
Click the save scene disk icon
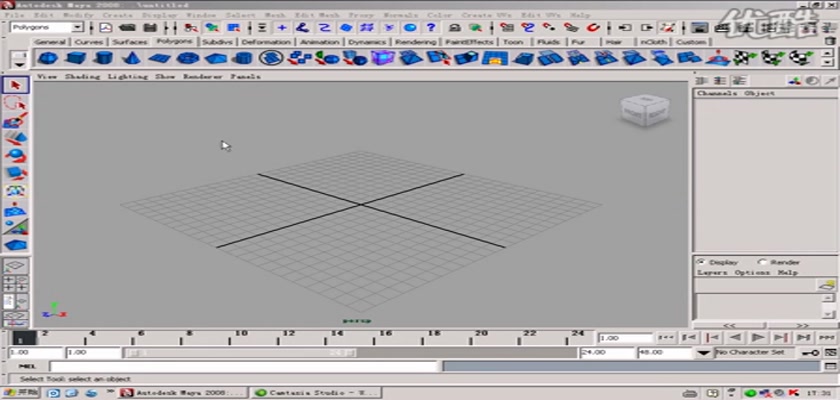(x=151, y=27)
